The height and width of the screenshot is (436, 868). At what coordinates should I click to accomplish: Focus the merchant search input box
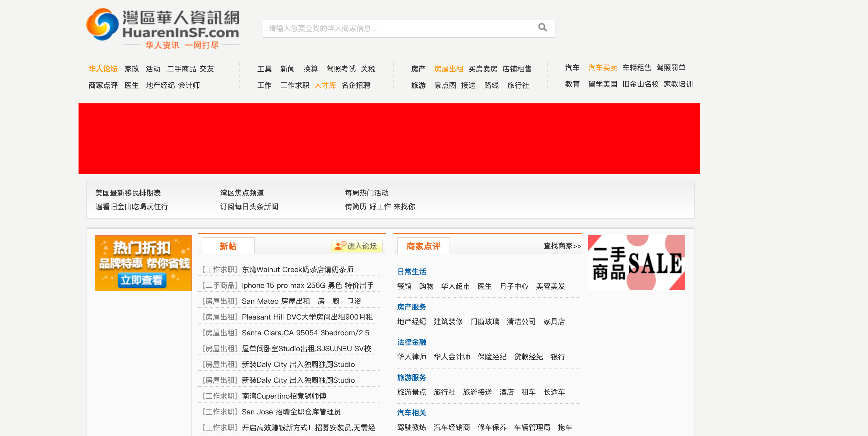397,28
